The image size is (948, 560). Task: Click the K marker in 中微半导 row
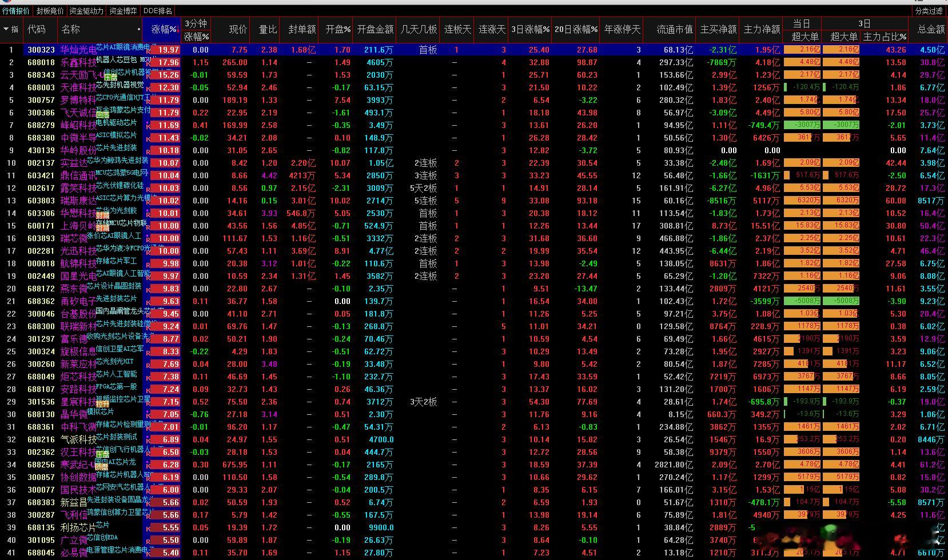149,139
